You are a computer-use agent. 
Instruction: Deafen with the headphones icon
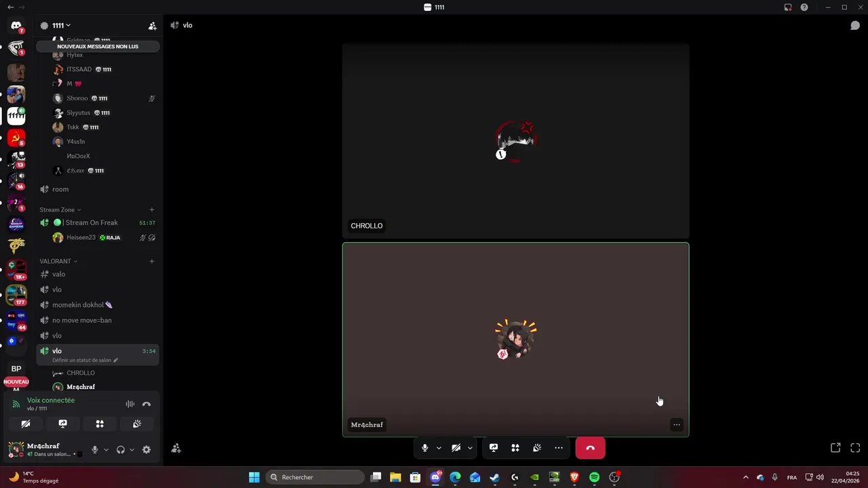[121, 449]
